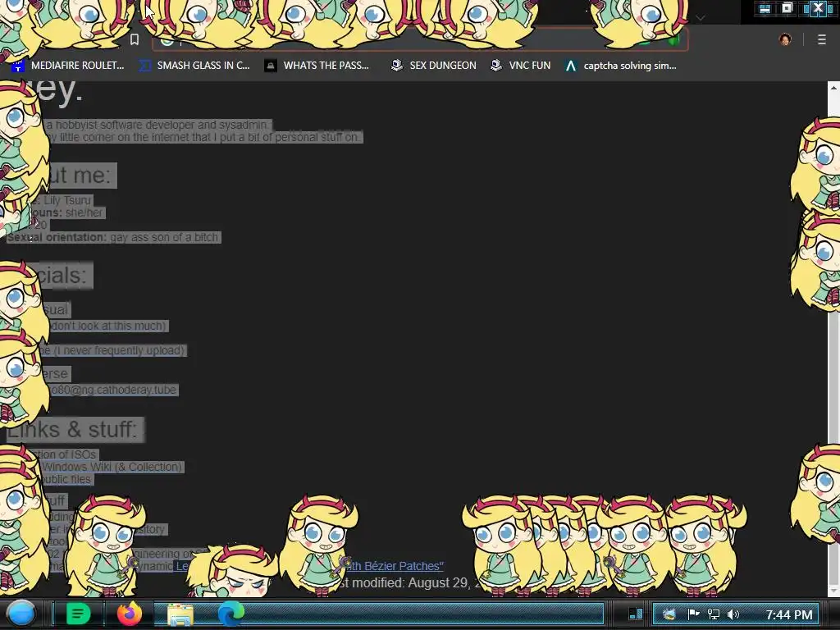Open the Windows Start orb

(x=21, y=614)
